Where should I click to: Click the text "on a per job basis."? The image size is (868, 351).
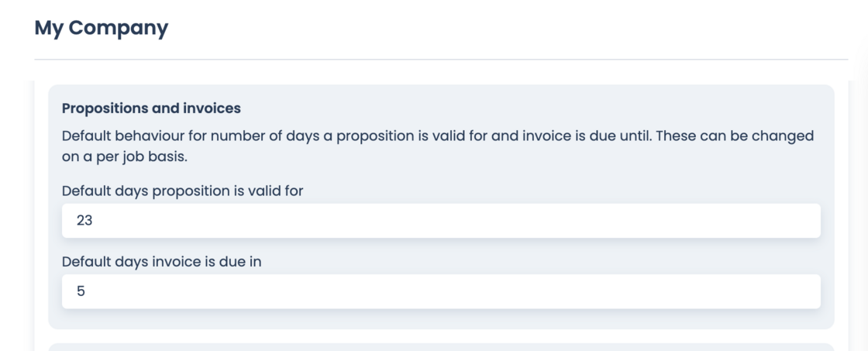coord(126,157)
